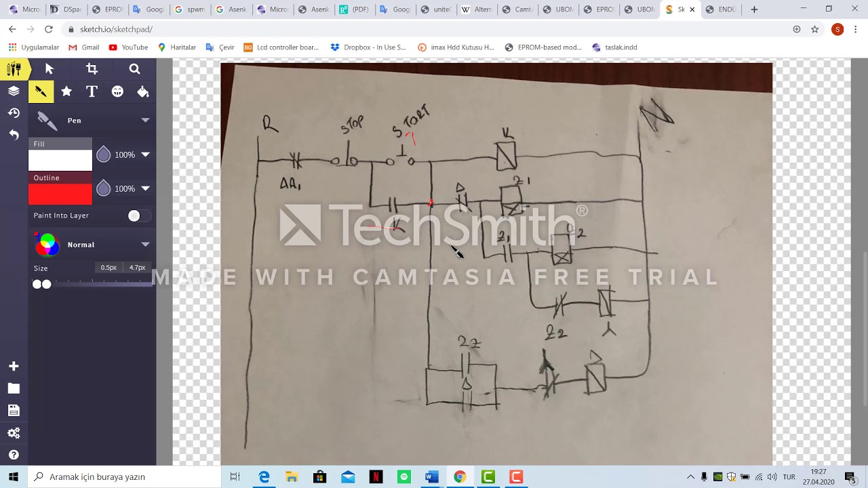Open the taslak.indd bookmark

[x=614, y=47]
